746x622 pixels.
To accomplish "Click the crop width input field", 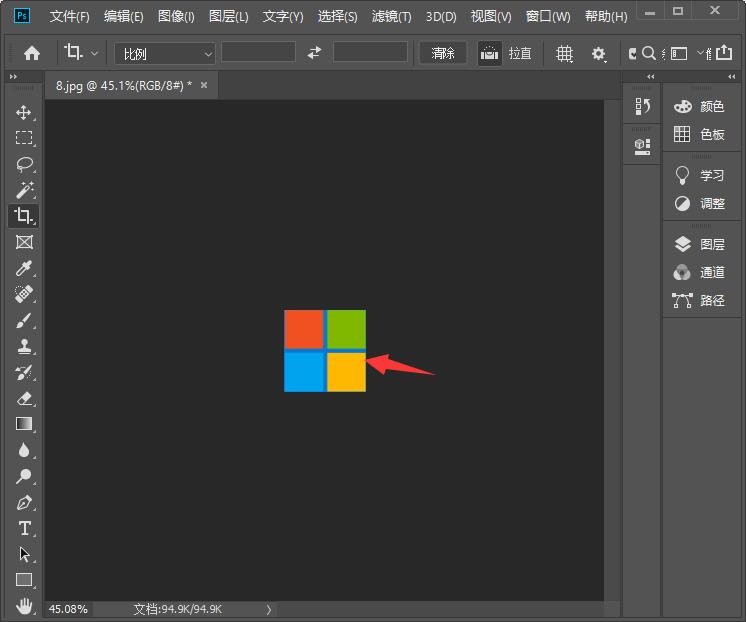I will click(258, 52).
